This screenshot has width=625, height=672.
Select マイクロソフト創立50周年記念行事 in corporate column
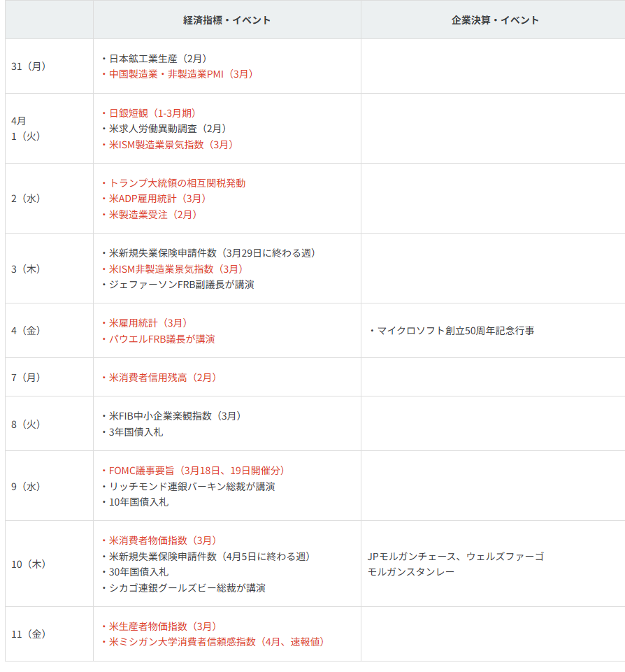click(455, 331)
